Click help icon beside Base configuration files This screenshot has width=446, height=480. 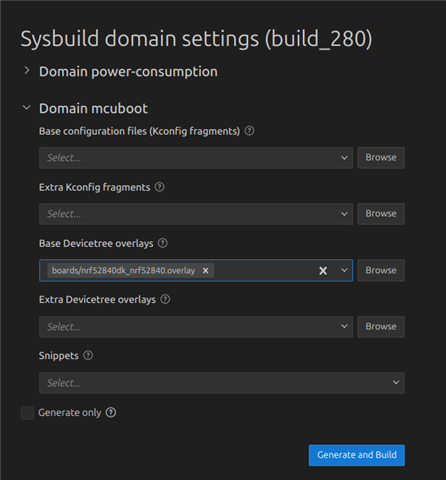[x=249, y=131]
